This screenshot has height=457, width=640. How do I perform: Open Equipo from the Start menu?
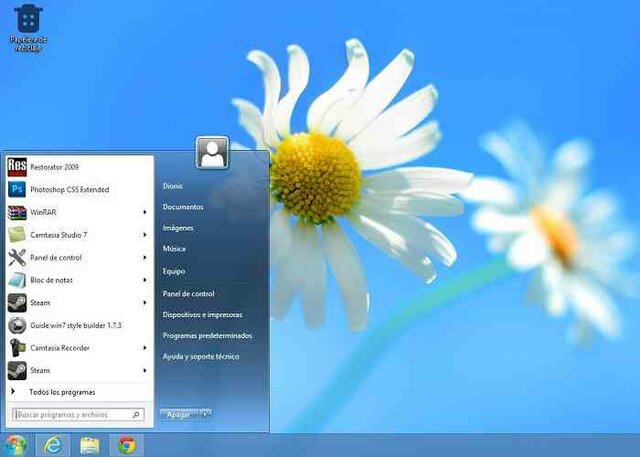(174, 271)
